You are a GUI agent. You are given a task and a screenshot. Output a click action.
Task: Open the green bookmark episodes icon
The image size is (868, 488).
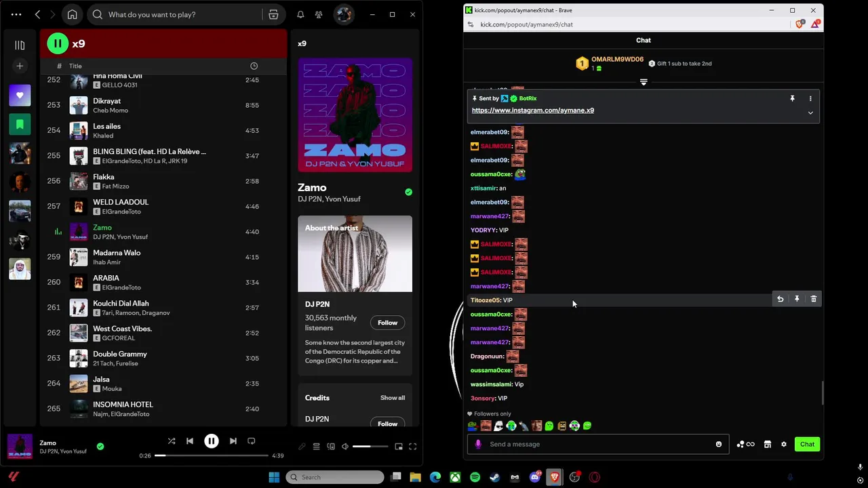coord(20,124)
